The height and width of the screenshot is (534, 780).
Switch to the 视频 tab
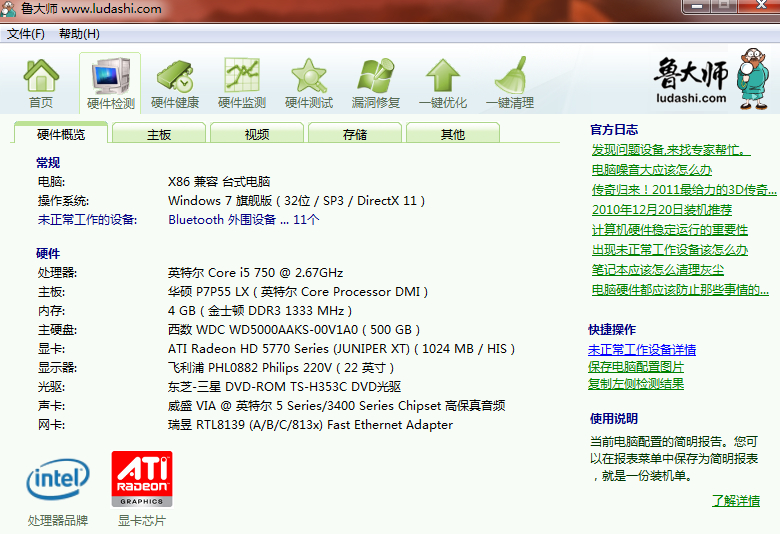tap(257, 134)
